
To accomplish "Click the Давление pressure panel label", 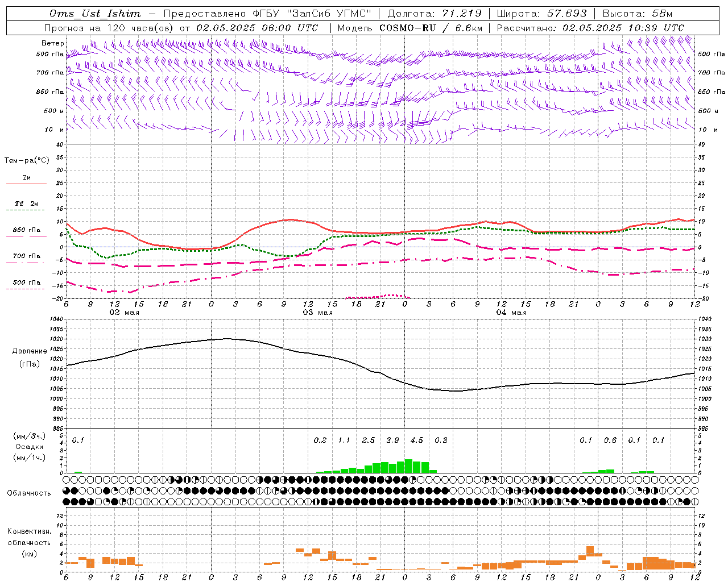I will point(30,351).
